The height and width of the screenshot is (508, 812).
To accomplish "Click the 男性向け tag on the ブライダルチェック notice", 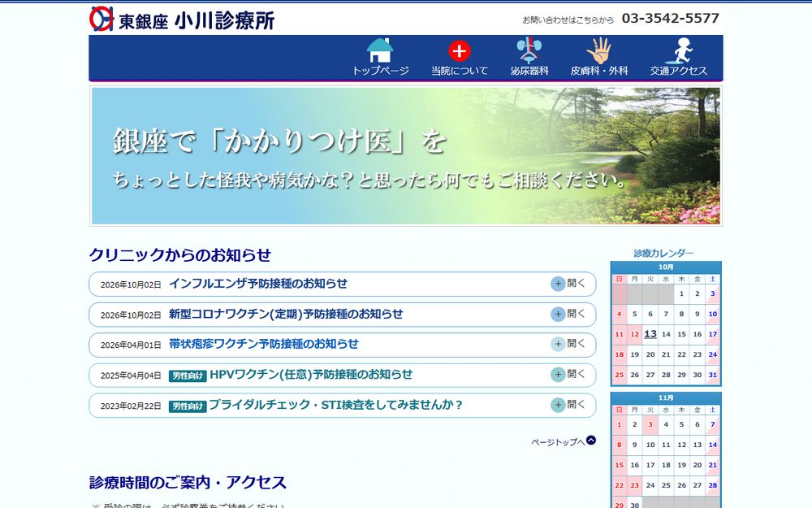I will pos(188,406).
